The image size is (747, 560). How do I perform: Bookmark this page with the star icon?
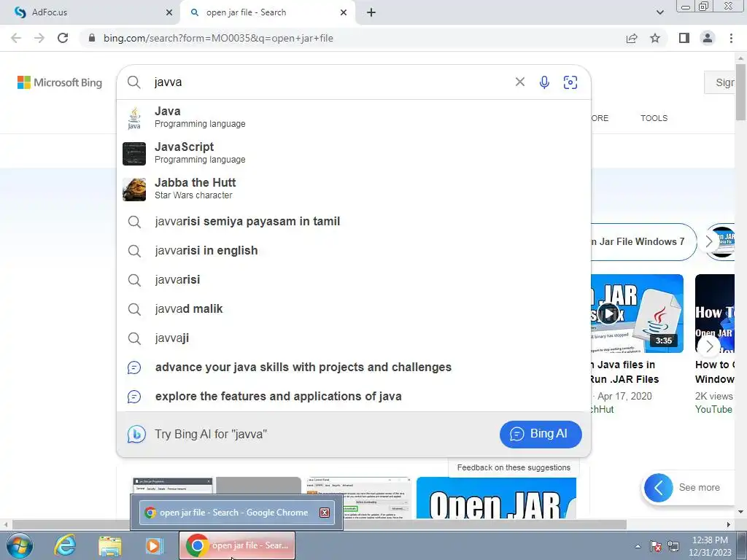pos(655,38)
